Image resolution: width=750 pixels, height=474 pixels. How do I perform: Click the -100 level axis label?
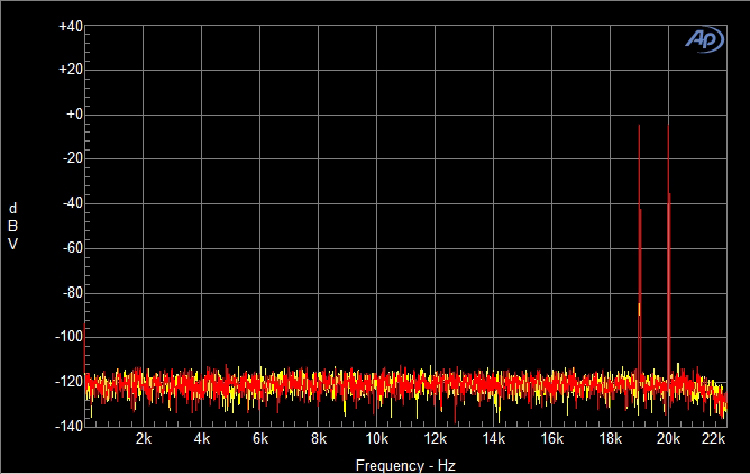(x=67, y=336)
